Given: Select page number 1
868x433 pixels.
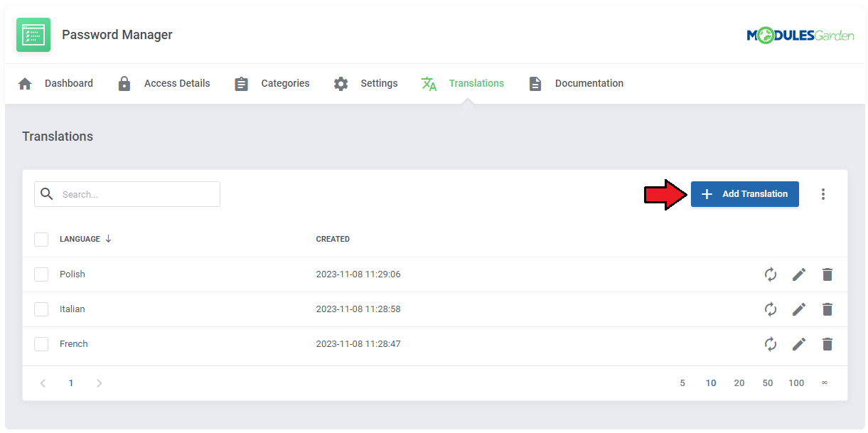Looking at the screenshot, I should point(71,383).
